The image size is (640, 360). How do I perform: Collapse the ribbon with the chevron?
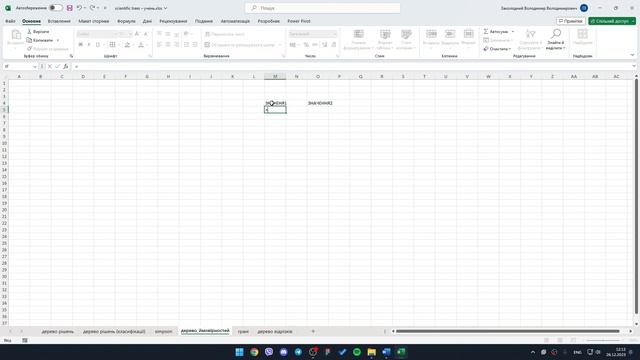point(632,55)
